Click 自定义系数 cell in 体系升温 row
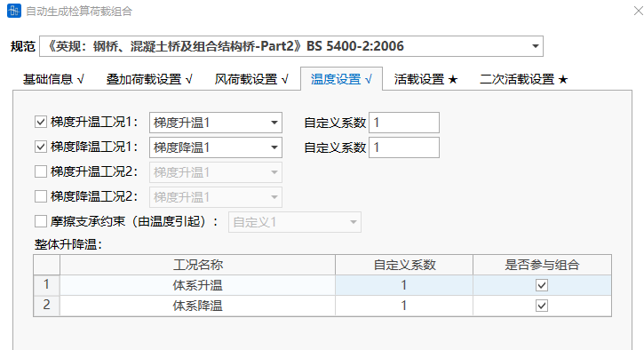The height and width of the screenshot is (350, 644). 404,285
